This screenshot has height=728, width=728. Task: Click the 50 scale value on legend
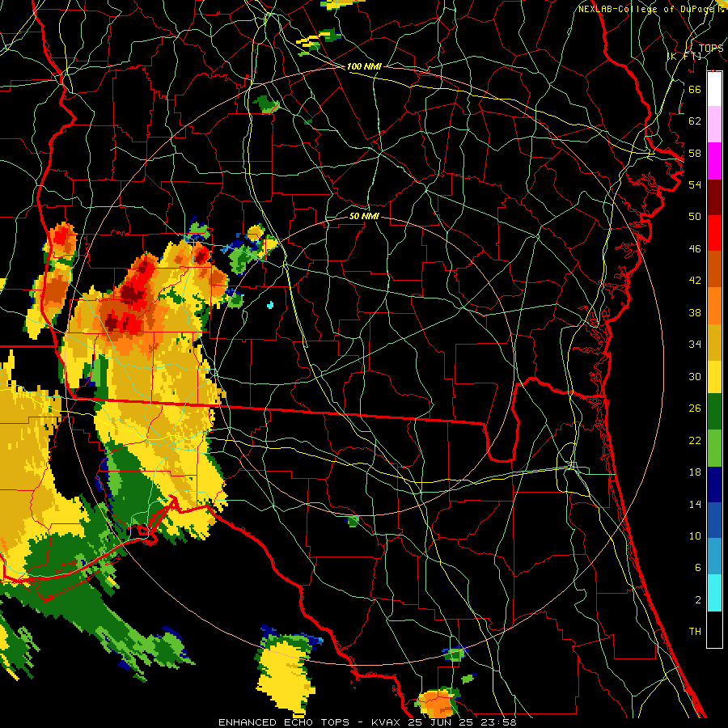click(695, 216)
